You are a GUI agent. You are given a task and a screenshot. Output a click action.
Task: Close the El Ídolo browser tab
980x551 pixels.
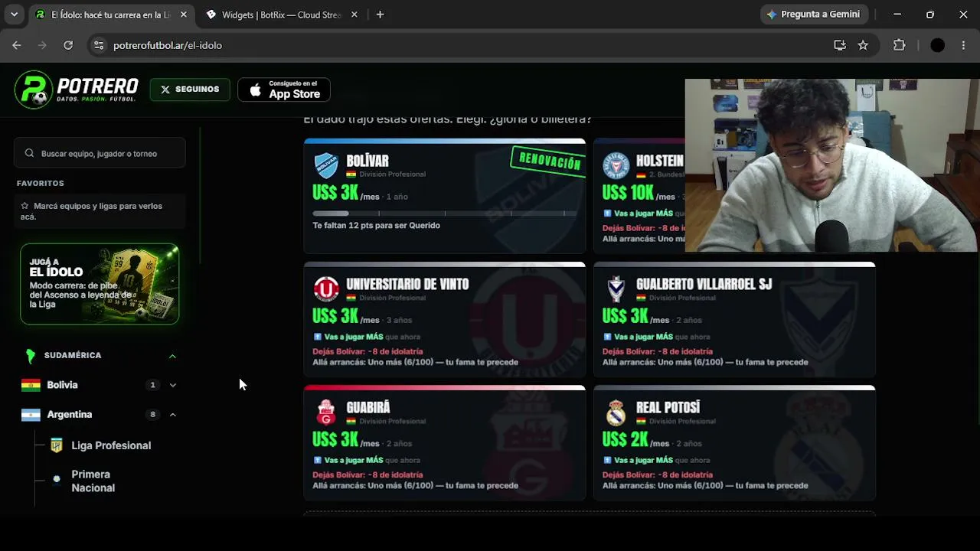[183, 15]
